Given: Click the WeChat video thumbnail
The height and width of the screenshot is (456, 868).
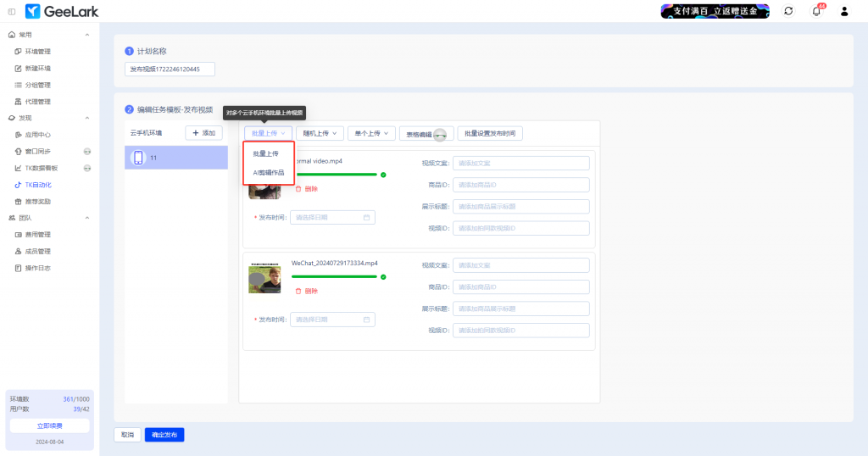Looking at the screenshot, I should coord(264,279).
